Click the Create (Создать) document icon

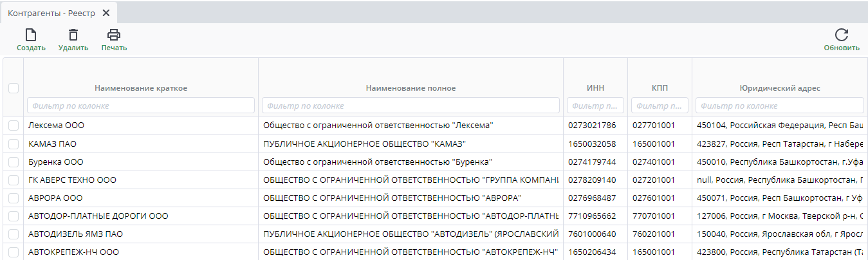[31, 35]
